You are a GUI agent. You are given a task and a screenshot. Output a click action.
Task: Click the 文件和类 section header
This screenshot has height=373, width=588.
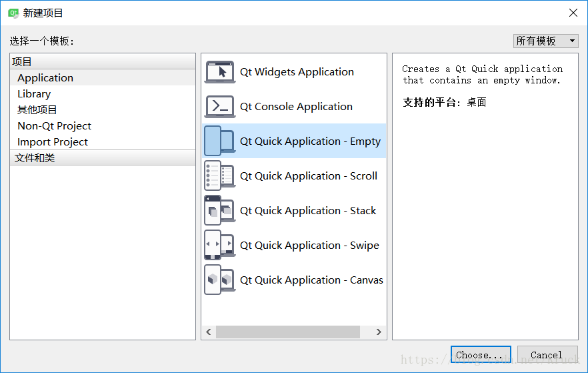click(103, 157)
